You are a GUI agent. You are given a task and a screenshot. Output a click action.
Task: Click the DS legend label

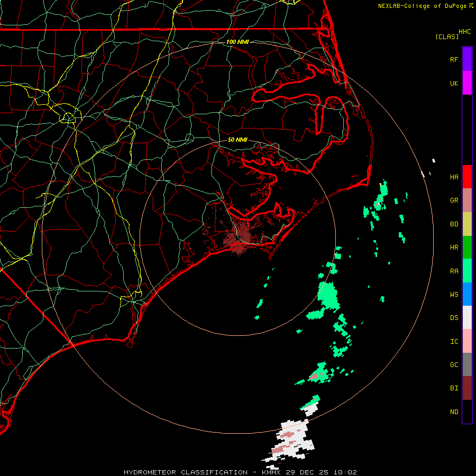(x=454, y=317)
